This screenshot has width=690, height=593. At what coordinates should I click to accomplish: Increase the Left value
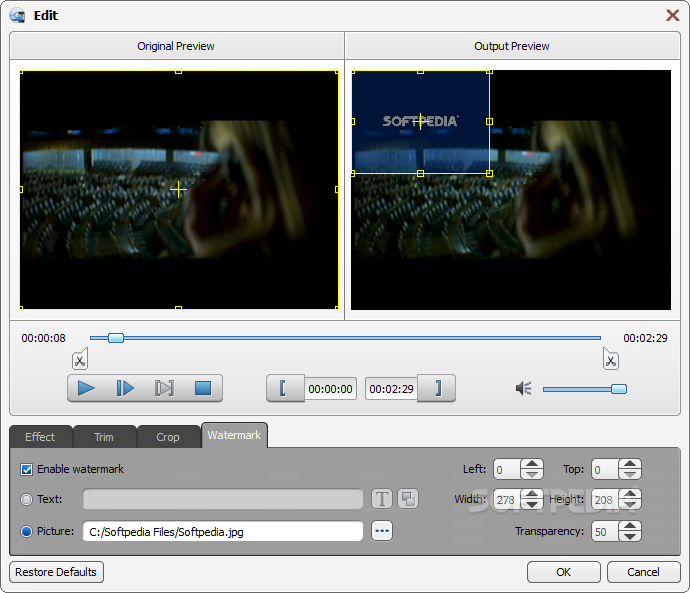pyautogui.click(x=532, y=464)
